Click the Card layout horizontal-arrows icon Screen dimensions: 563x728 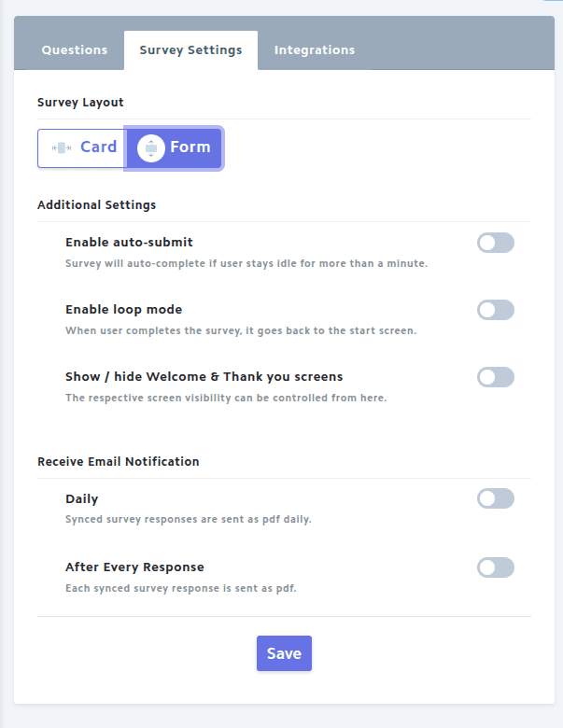62,148
